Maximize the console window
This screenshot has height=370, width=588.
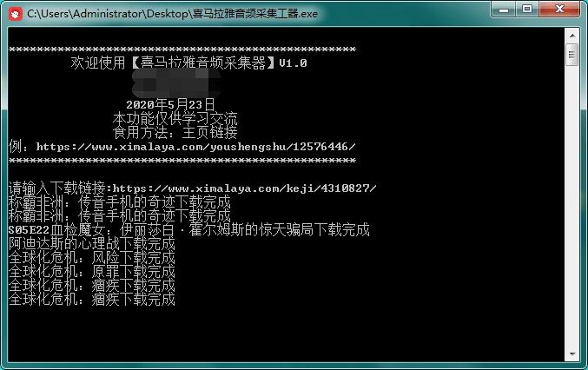[527, 10]
